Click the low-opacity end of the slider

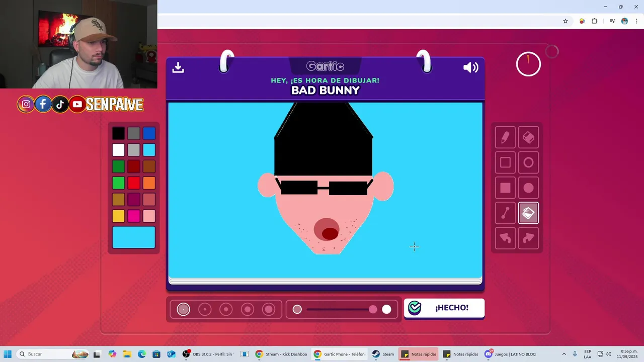(297, 309)
